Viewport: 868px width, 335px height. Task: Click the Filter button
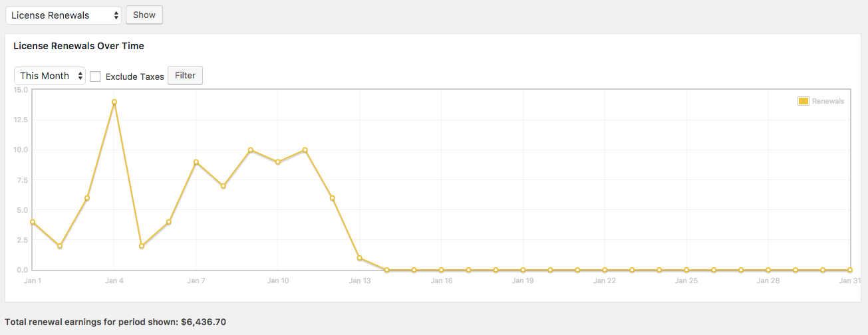click(x=185, y=76)
